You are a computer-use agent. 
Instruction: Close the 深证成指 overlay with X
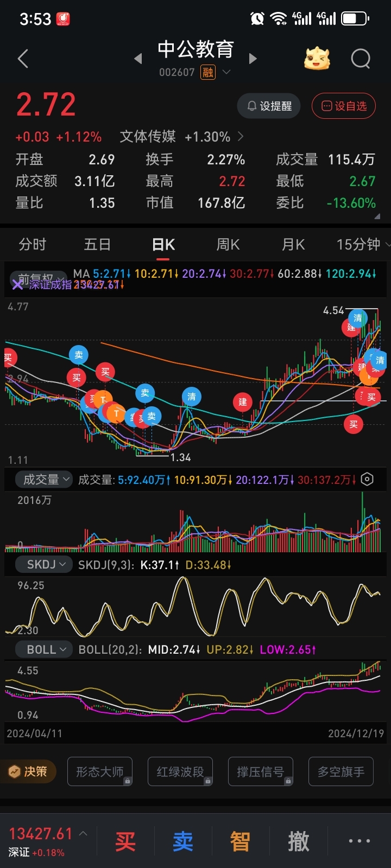tap(18, 285)
